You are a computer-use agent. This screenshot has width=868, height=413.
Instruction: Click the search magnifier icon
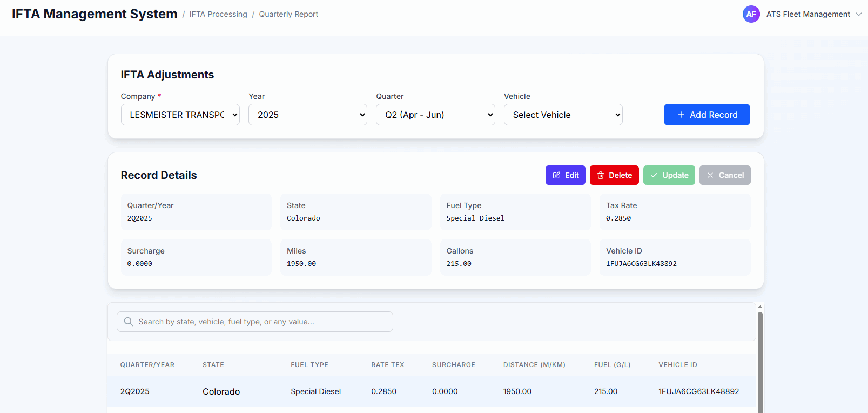pyautogui.click(x=129, y=322)
